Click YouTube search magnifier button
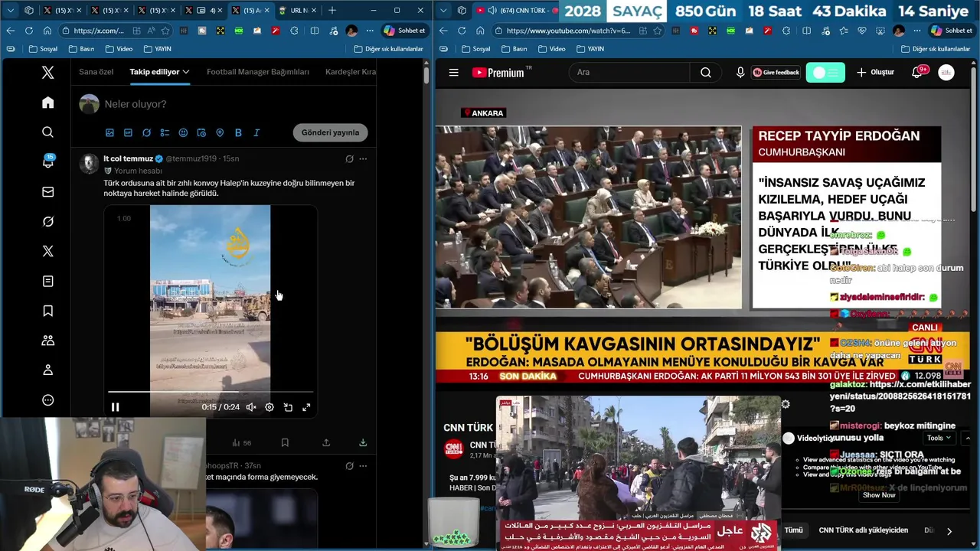 pos(706,73)
